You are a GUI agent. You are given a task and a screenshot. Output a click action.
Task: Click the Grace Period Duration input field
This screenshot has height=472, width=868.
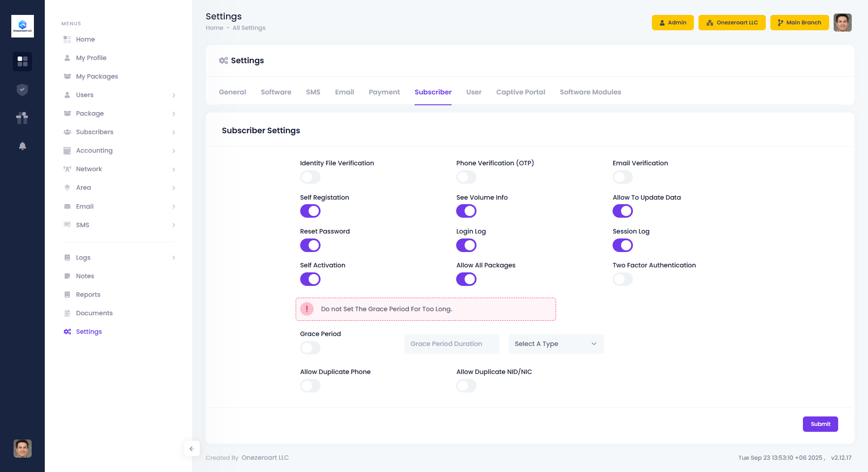click(452, 344)
